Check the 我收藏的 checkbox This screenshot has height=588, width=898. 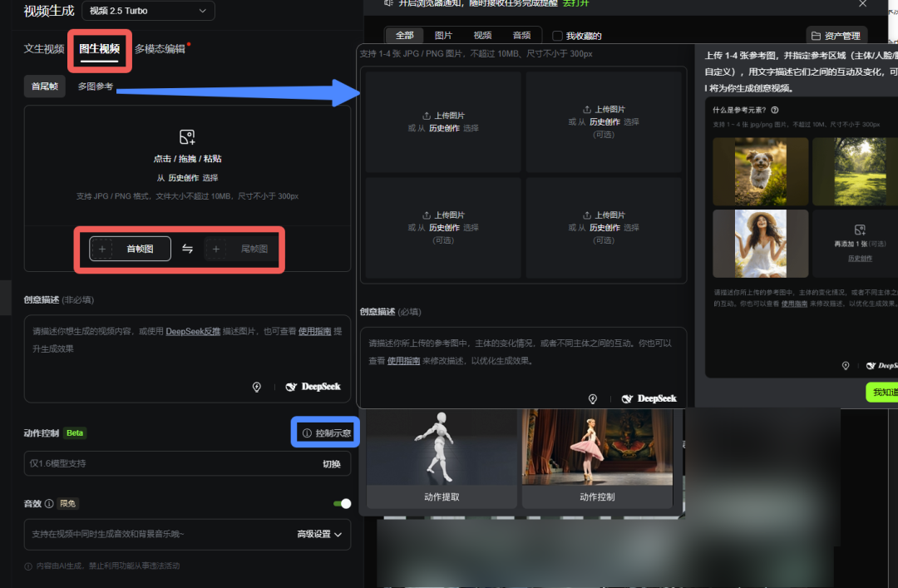(x=558, y=36)
